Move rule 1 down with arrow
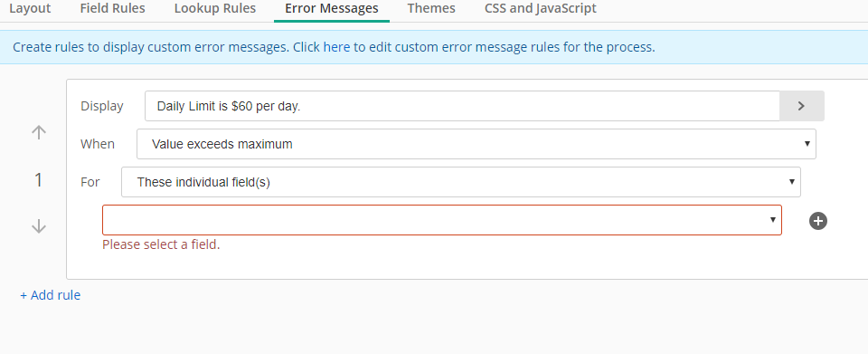Image resolution: width=868 pixels, height=354 pixels. tap(38, 226)
